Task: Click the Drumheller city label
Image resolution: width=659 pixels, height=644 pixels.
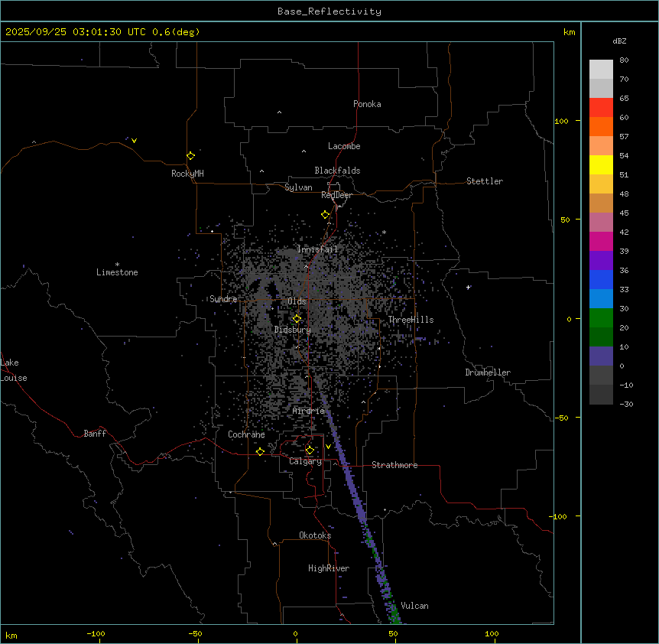Action: pos(488,372)
